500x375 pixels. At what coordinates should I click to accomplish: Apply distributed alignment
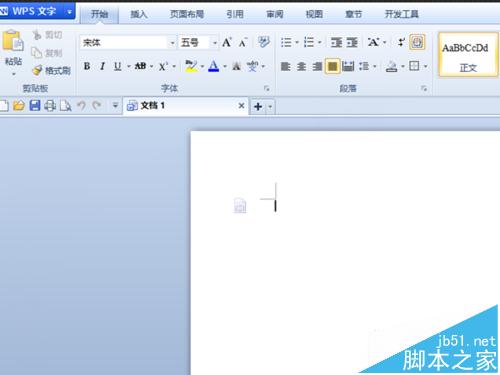coord(348,66)
